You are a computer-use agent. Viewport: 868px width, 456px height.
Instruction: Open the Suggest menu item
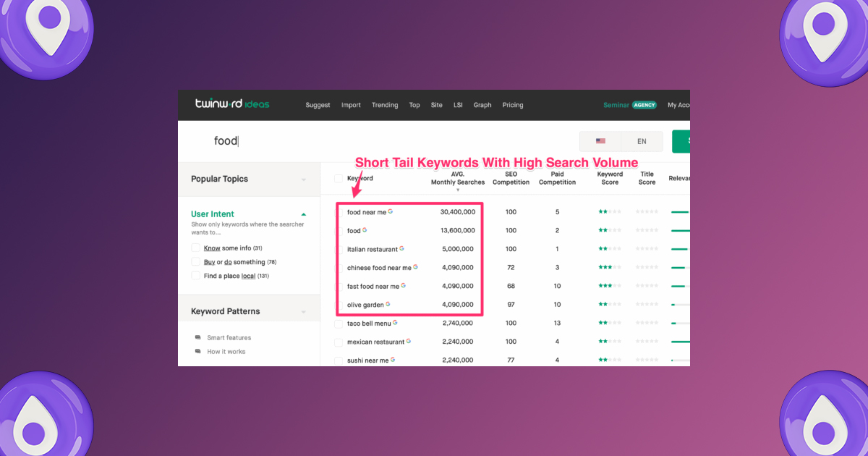click(318, 105)
